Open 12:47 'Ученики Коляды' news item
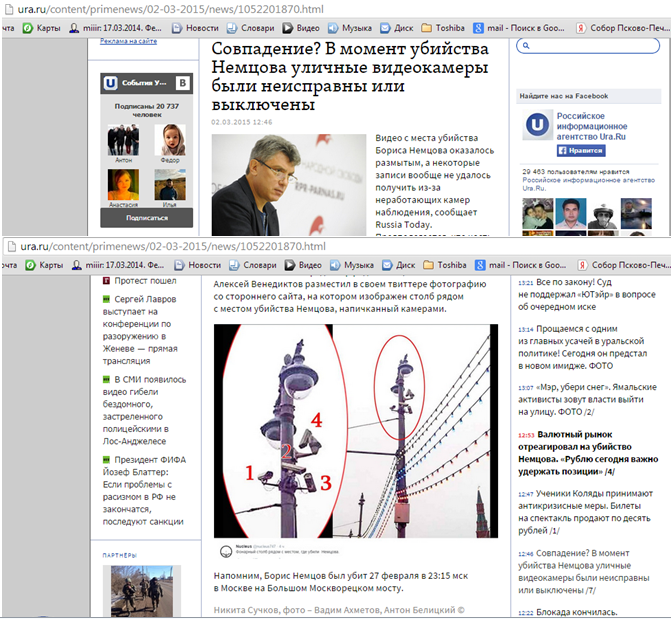Viewport: 671px width, 619px height. tap(585, 512)
